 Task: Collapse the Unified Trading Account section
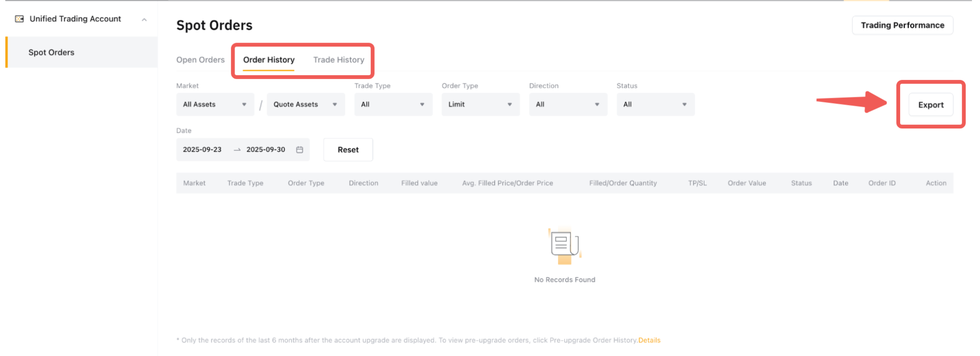pyautogui.click(x=144, y=20)
